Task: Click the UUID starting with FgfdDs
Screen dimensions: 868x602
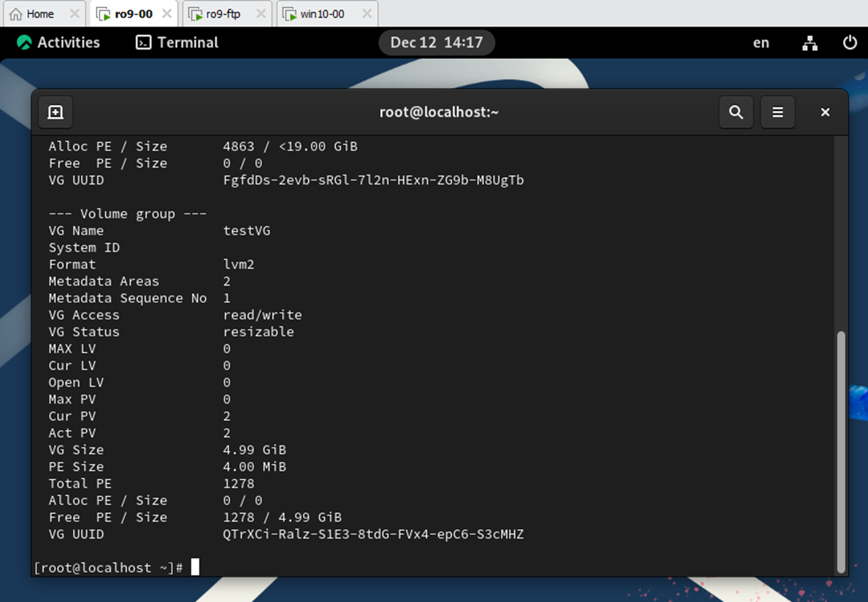Action: 373,180
